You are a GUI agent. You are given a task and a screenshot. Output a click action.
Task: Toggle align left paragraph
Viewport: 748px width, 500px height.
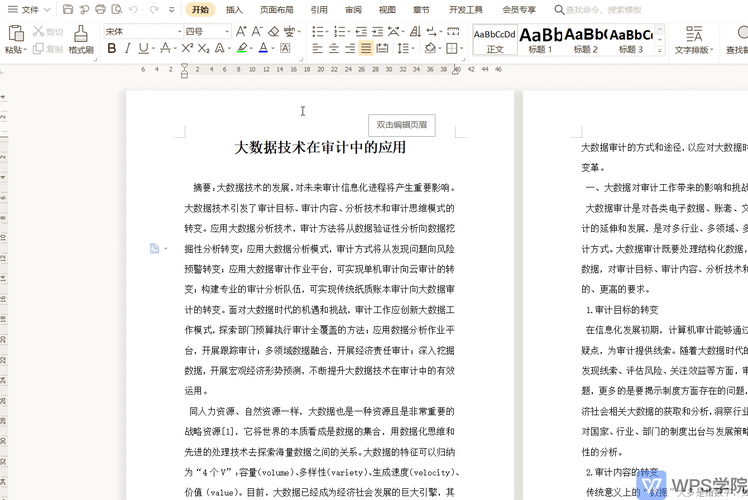(317, 48)
